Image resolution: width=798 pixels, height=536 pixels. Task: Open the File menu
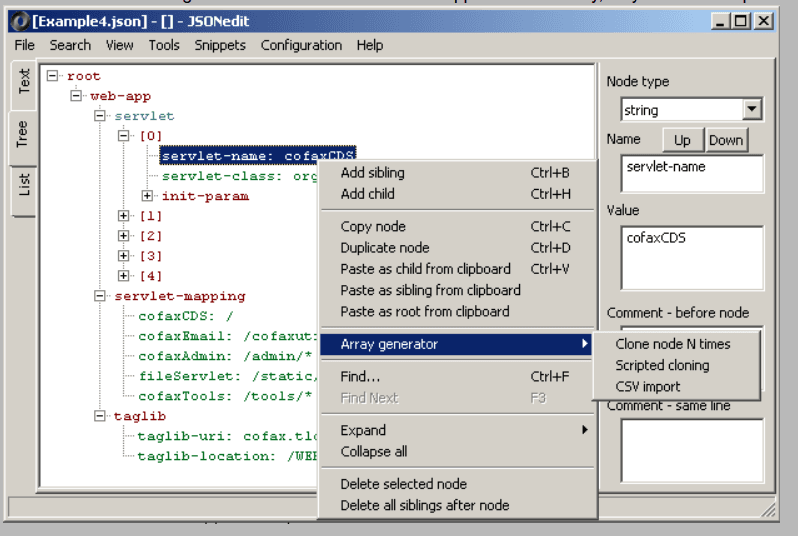point(24,45)
